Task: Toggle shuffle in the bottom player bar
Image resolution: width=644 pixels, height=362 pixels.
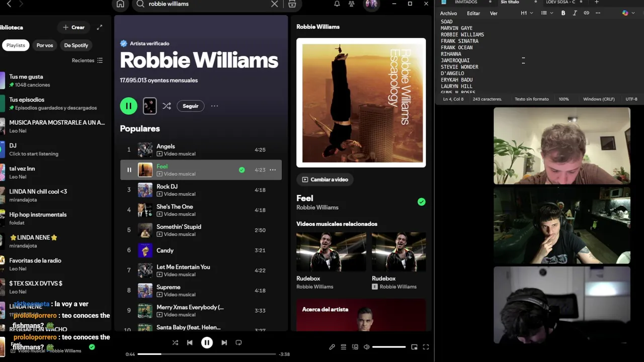Action: 175,342
